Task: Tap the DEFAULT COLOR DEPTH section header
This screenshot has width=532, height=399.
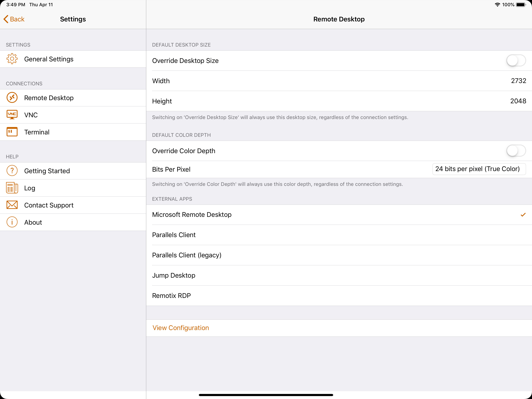Action: pos(181,135)
